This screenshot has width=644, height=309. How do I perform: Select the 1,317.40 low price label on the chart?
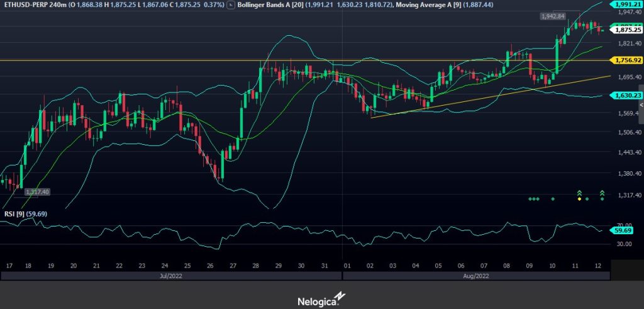(x=37, y=191)
